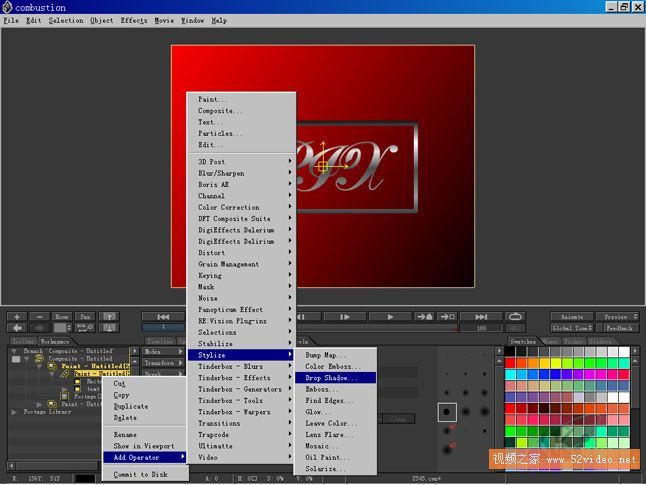646x485 pixels.
Task: Toggle the loop playback icon
Action: click(515, 316)
